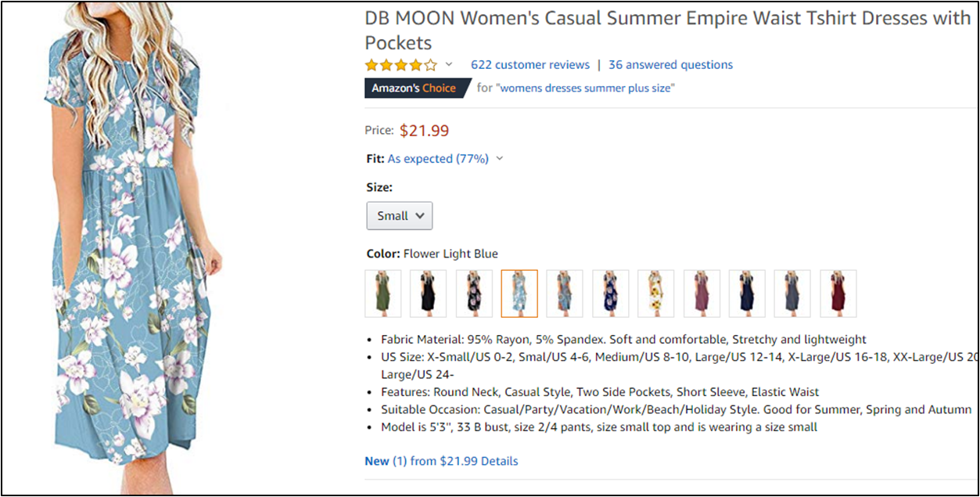
Task: Expand the Fit details chevron
Action: 500,159
